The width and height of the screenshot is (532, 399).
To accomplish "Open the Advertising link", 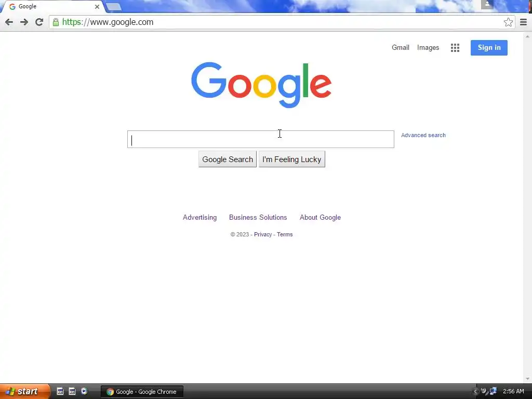I will coord(199,218).
